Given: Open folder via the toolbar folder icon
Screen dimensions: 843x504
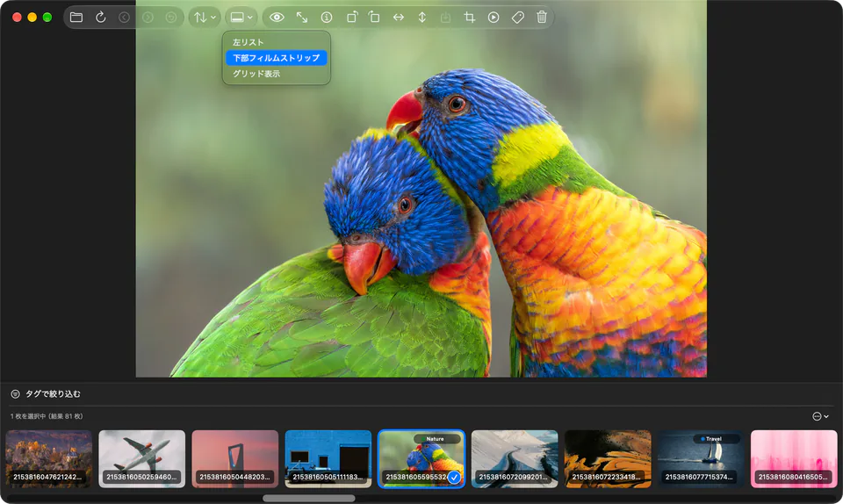Looking at the screenshot, I should 76,18.
